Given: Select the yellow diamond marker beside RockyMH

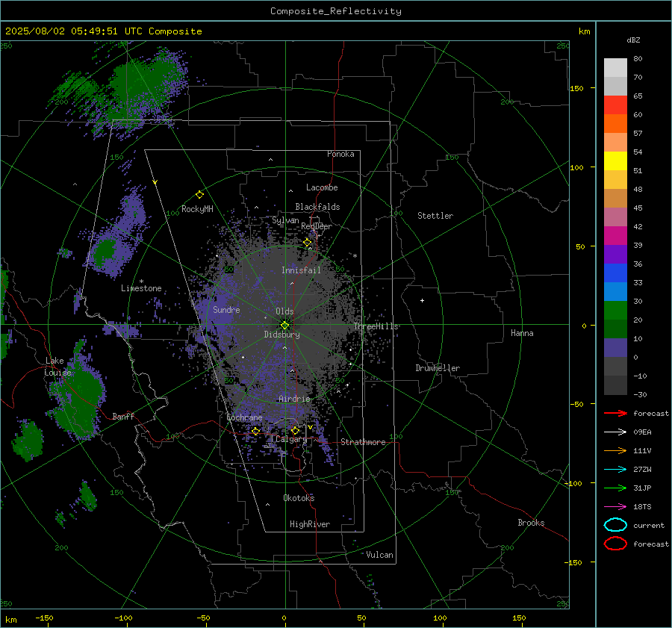Looking at the screenshot, I should pos(199,195).
